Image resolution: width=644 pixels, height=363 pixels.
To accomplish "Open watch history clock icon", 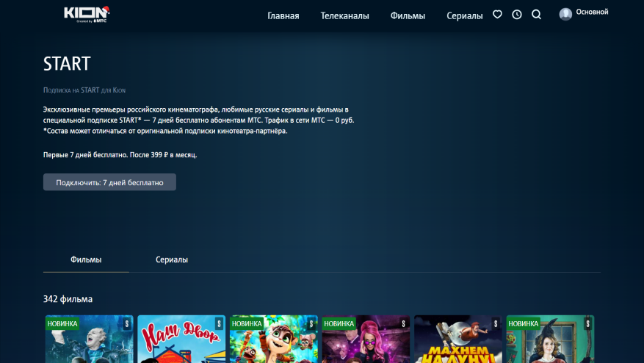I will tap(517, 14).
